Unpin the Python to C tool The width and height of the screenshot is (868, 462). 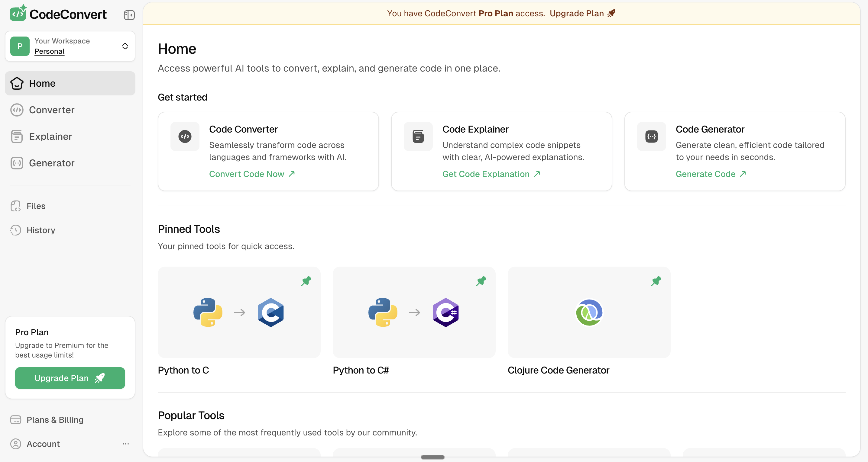[306, 281]
